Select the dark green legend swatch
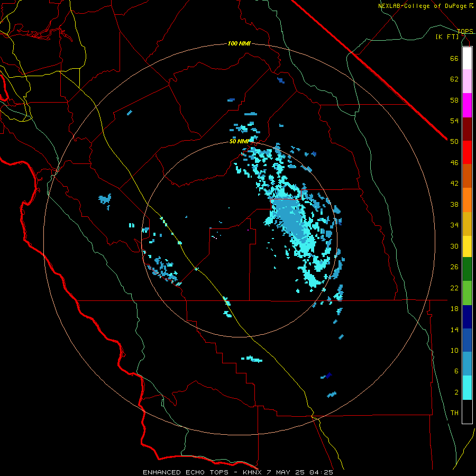Image resolution: width=476 pixels, height=476 pixels. [x=467, y=269]
